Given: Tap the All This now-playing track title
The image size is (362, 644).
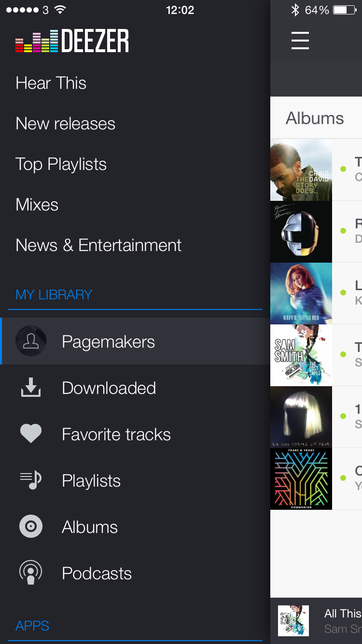Looking at the screenshot, I should 343,613.
